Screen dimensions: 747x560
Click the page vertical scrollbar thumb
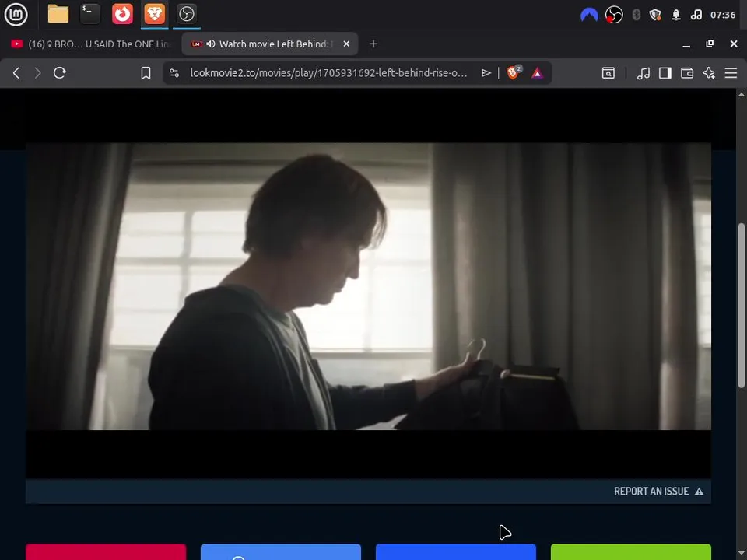[x=742, y=305]
